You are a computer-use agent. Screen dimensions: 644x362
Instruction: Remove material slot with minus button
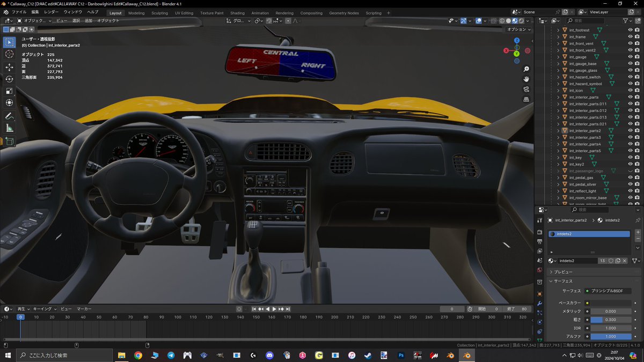click(x=638, y=240)
